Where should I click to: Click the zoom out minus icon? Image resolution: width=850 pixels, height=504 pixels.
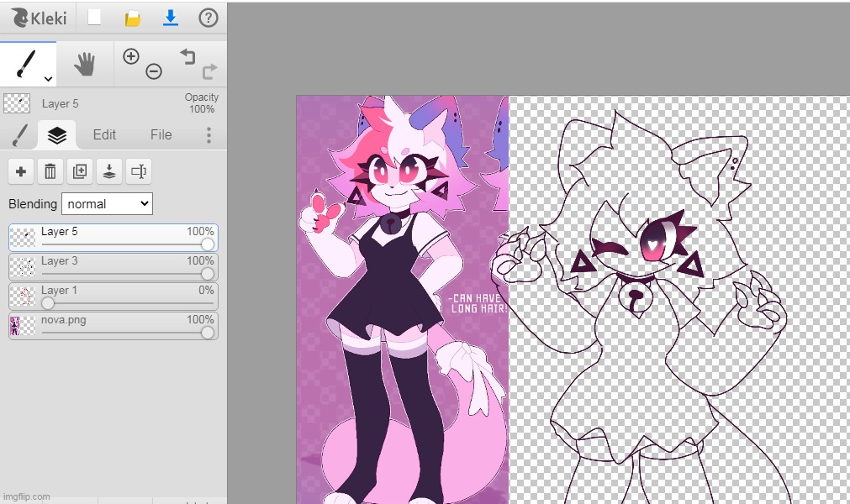154,71
